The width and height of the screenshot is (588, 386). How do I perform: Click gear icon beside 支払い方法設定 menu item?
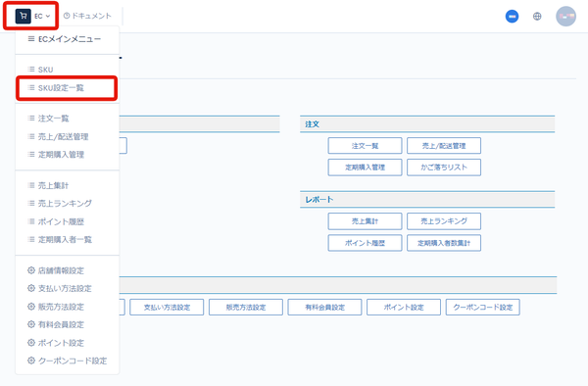31,288
